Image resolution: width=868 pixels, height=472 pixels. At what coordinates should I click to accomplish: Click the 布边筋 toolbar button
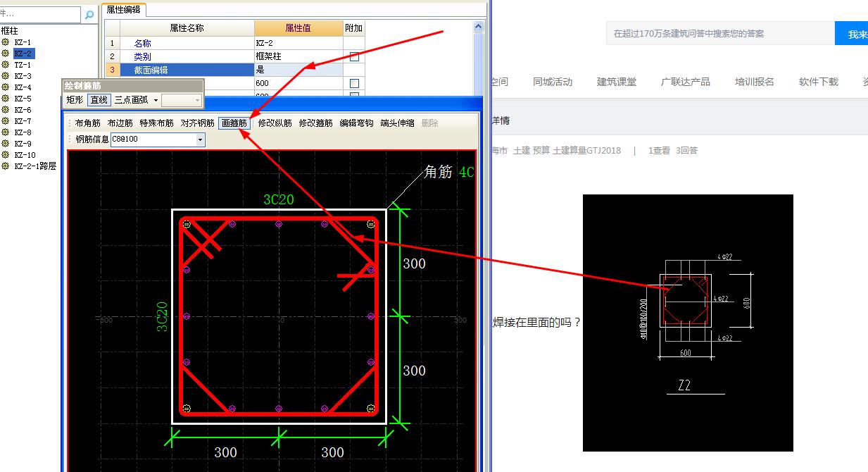120,123
